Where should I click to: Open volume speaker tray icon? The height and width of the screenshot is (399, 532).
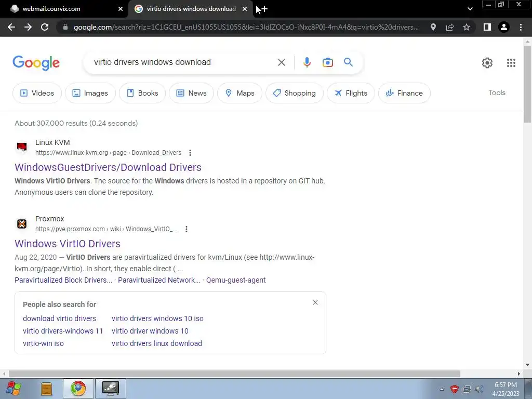[480, 389]
